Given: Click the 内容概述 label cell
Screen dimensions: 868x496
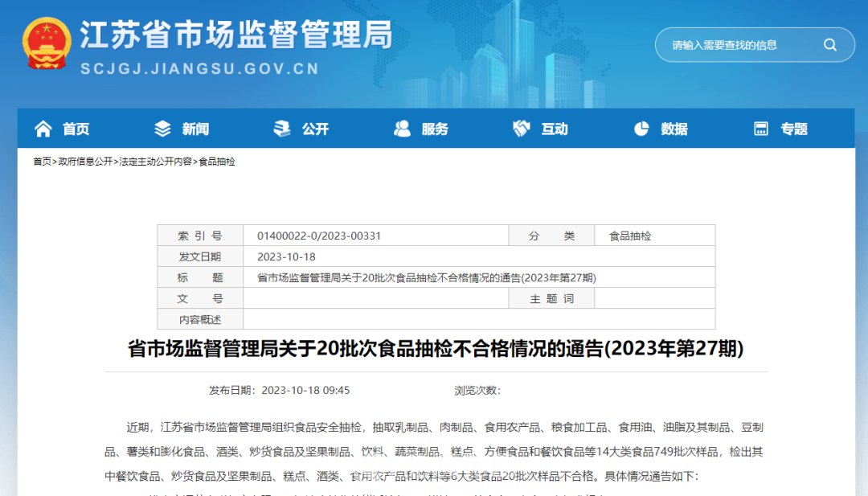Looking at the screenshot, I should coord(200,319).
